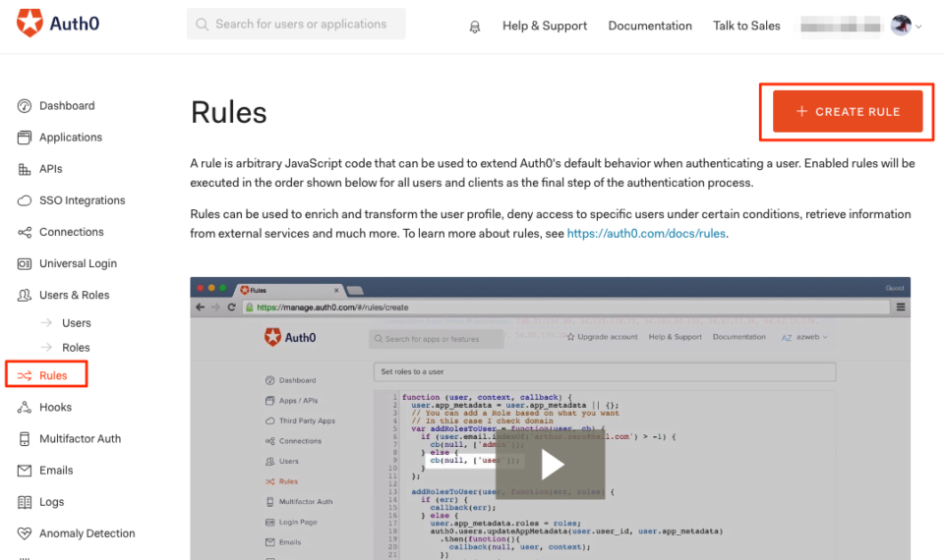The width and height of the screenshot is (944, 560).
Task: Open Connections section
Action: point(71,232)
